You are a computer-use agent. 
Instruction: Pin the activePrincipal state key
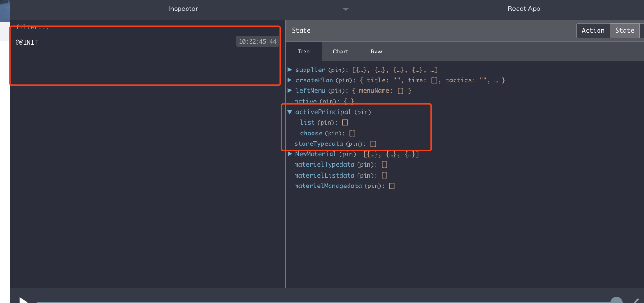pyautogui.click(x=363, y=113)
